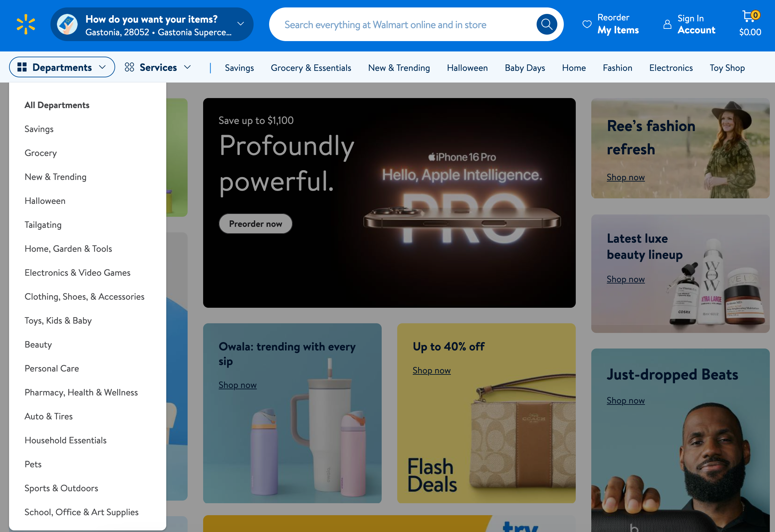Click Shop now for Flash Deals

tap(431, 370)
